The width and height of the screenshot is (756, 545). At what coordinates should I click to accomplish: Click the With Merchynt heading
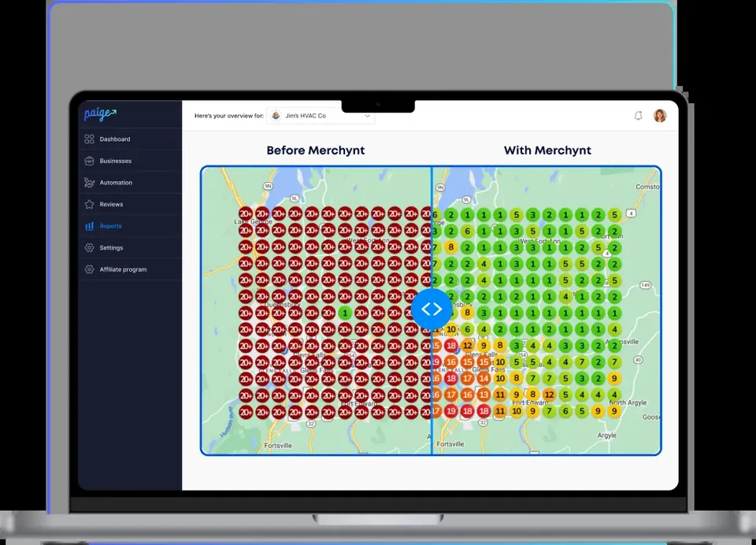(547, 150)
